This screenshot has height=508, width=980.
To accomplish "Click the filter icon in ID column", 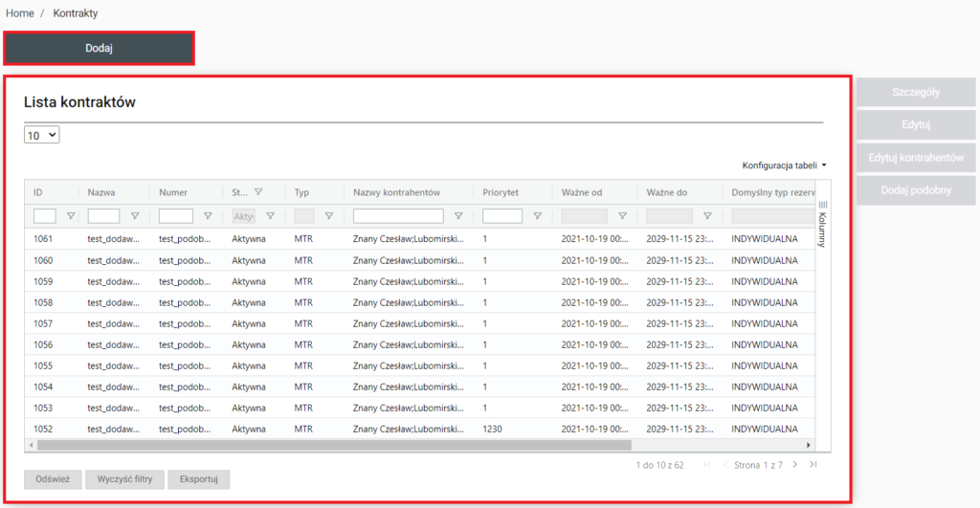I will [71, 216].
